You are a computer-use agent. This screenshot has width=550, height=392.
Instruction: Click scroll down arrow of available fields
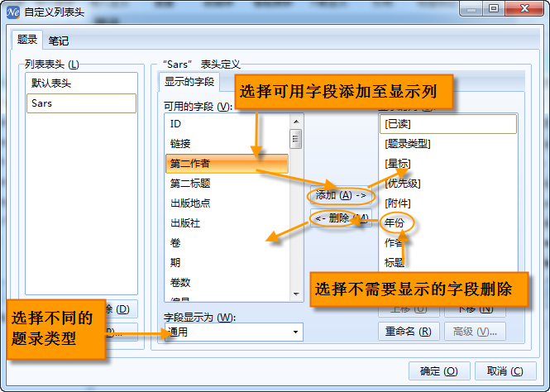(x=296, y=294)
